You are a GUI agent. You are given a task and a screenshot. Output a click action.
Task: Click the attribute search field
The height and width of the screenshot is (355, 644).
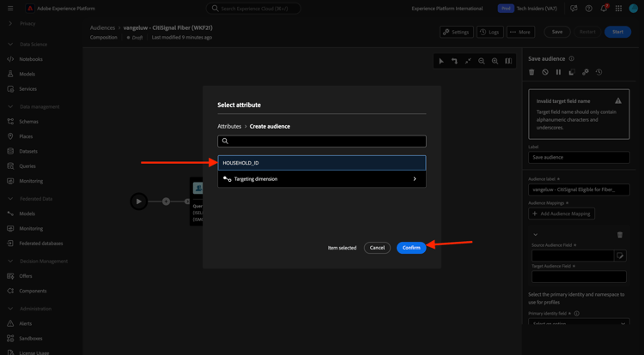pos(322,141)
